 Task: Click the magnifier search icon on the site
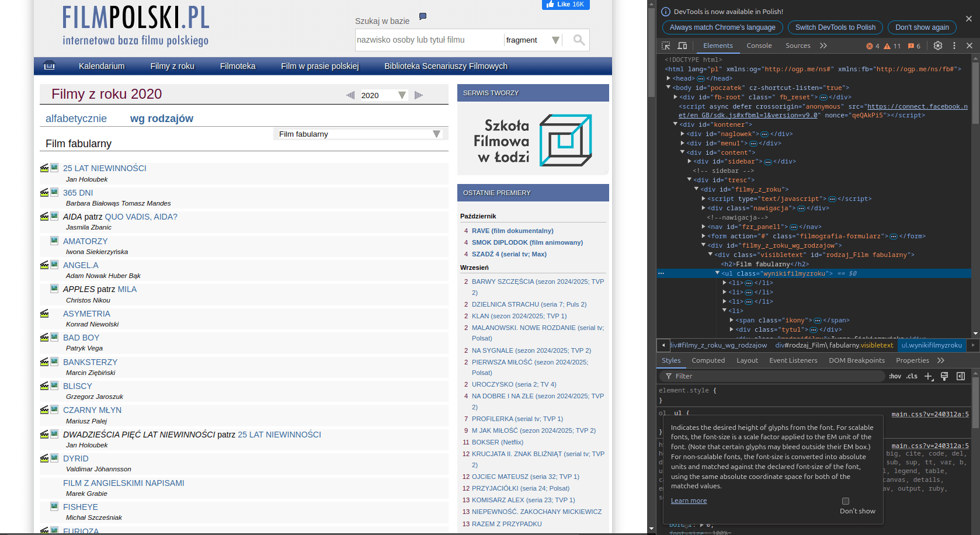click(579, 40)
